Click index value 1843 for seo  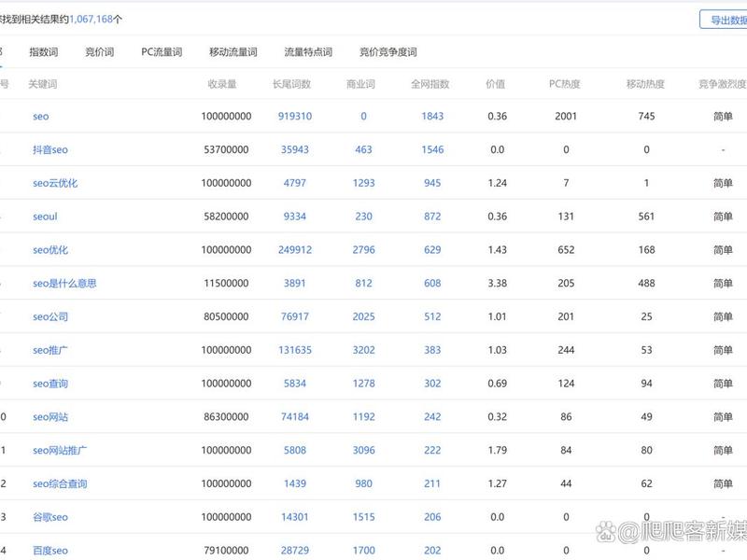(432, 116)
